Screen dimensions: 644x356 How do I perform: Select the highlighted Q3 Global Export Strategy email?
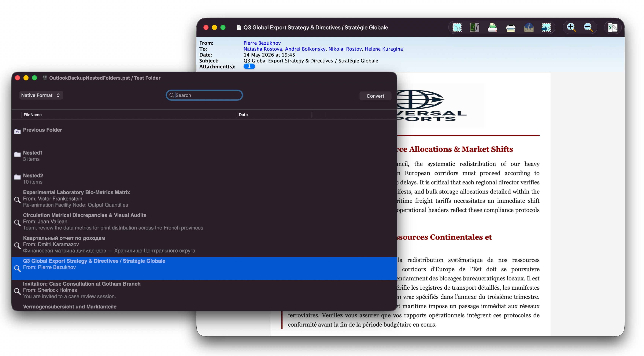click(204, 268)
